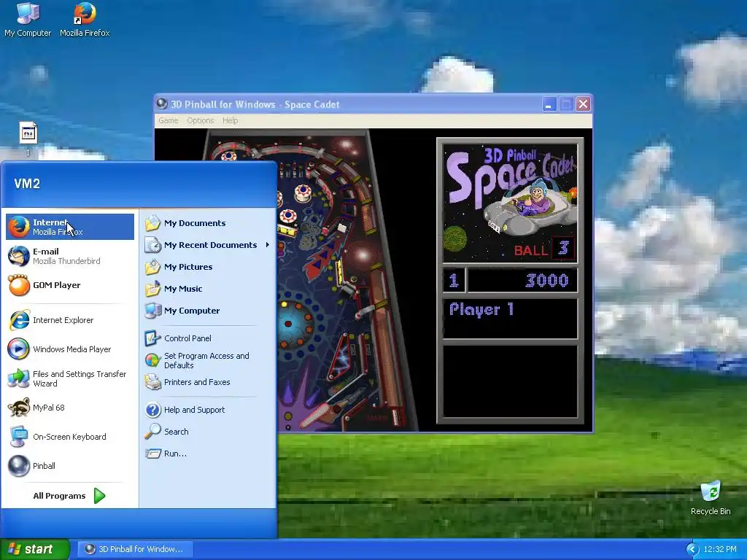Screen dimensions: 747x560
Task: Select desktop file icon named 1
Action: point(28,139)
